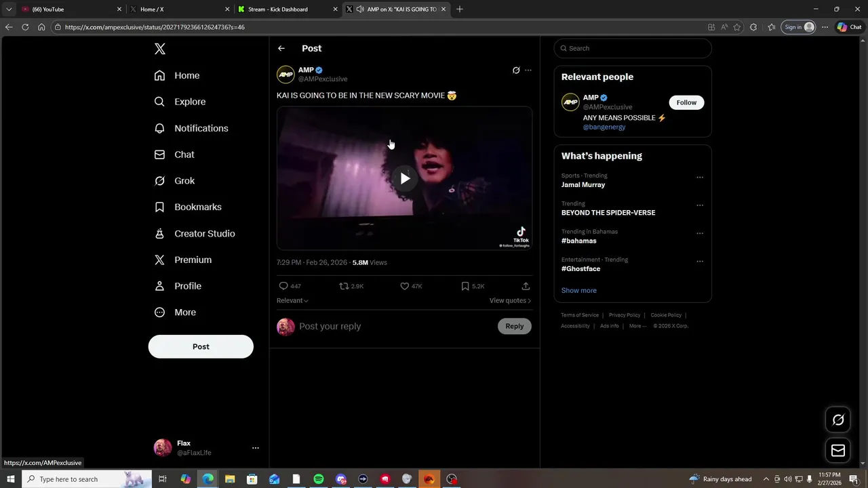Expand the footer More menu
868x488 pixels.
pyautogui.click(x=637, y=326)
